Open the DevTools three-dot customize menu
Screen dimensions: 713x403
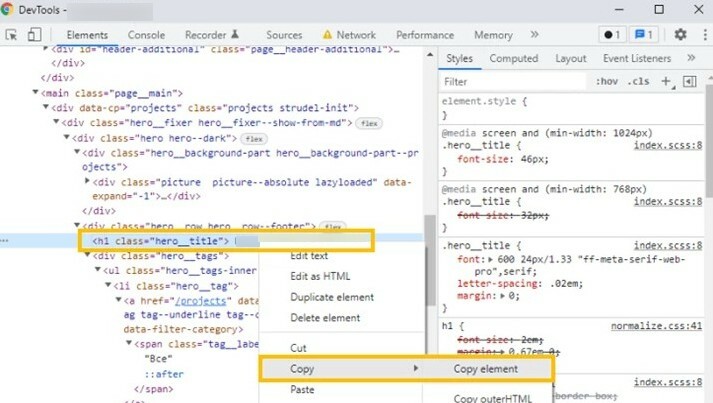(705, 35)
